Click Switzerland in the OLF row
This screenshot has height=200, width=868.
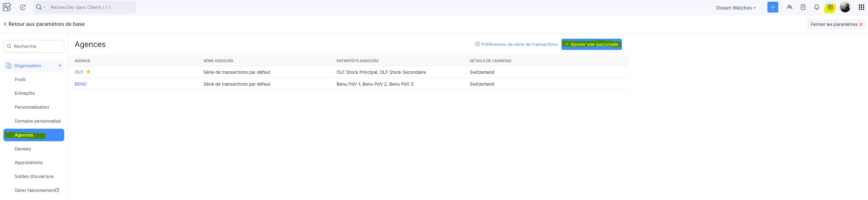(482, 72)
